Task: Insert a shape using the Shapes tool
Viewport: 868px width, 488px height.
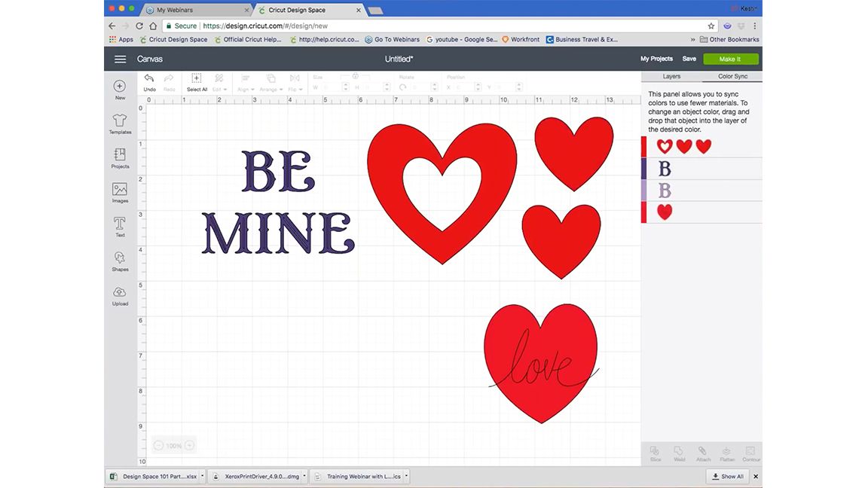Action: point(120,261)
